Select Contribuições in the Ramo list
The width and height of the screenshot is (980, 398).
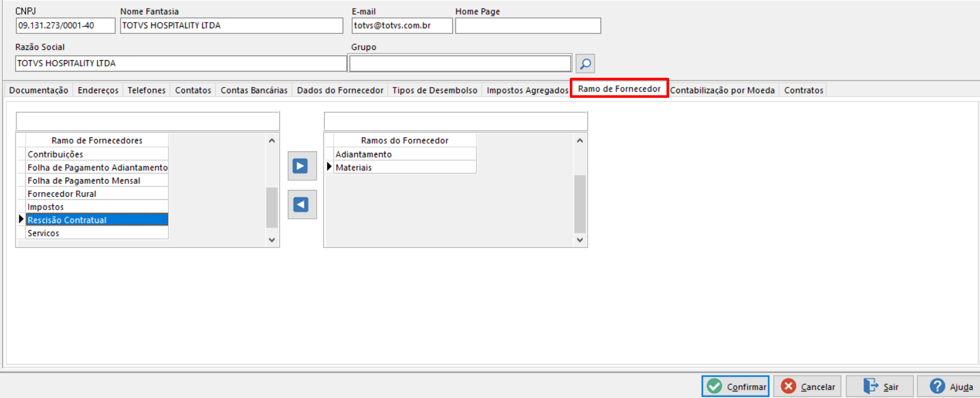click(97, 154)
